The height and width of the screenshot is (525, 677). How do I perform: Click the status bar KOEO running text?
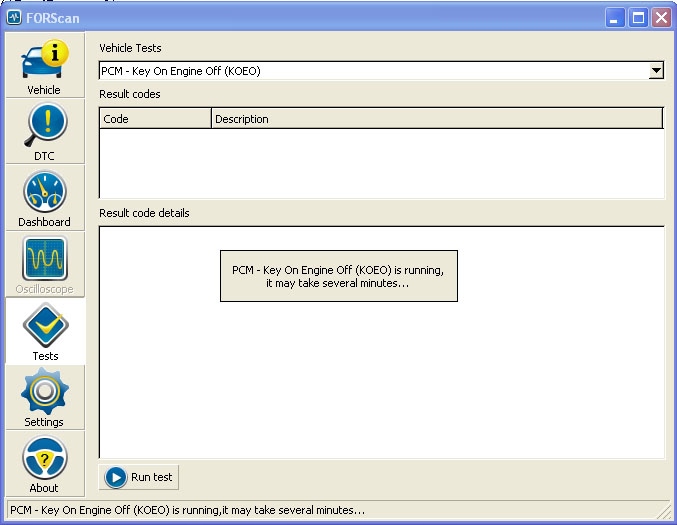(x=186, y=510)
